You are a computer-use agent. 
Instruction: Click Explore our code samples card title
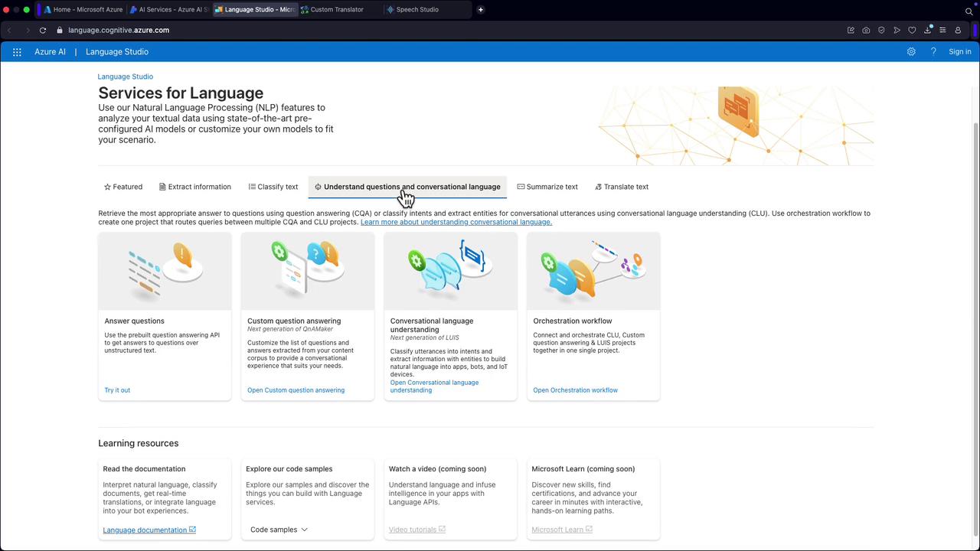click(x=289, y=469)
